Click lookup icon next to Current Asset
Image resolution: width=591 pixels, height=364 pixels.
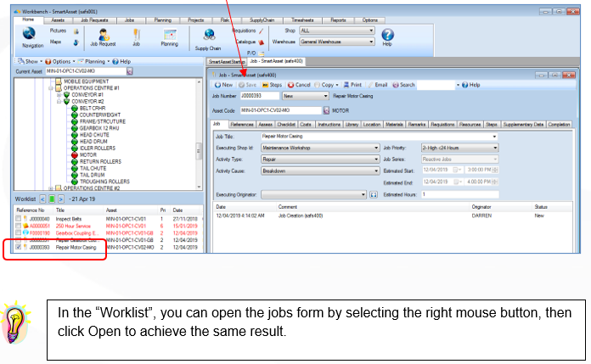130,71
